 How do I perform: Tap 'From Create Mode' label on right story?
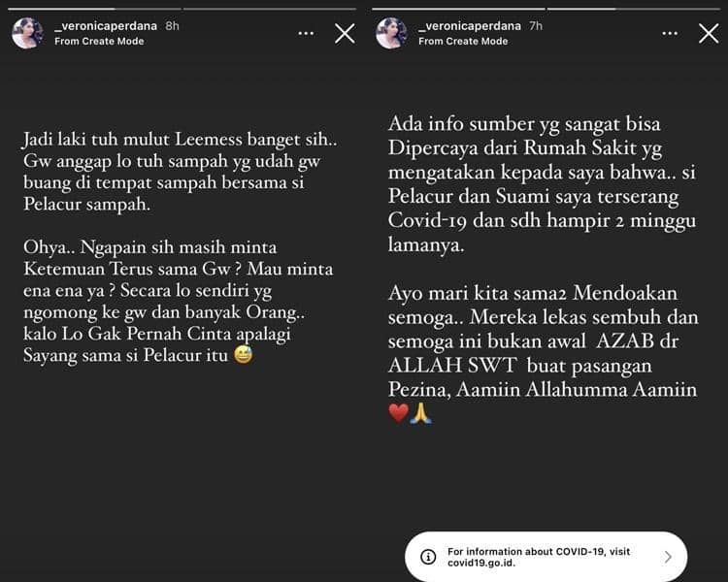tap(463, 42)
